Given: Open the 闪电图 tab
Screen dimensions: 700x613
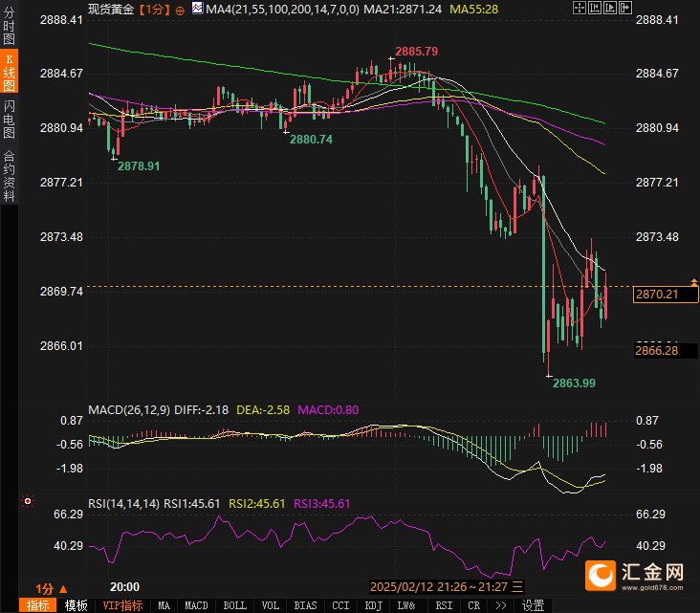Looking at the screenshot, I should (x=9, y=119).
